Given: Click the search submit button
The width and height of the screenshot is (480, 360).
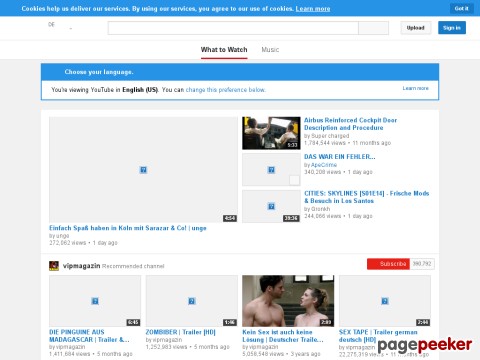Looking at the screenshot, I should pos(373,28).
